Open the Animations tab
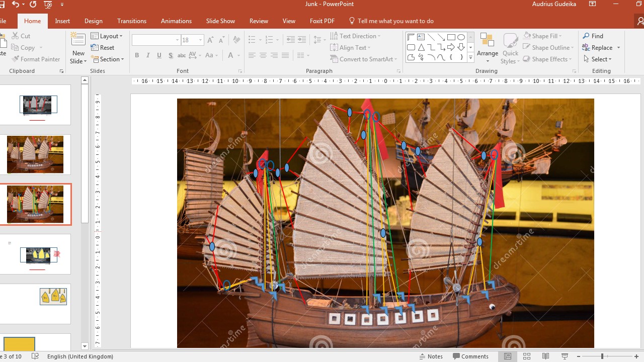The width and height of the screenshot is (644, 362). click(176, 21)
